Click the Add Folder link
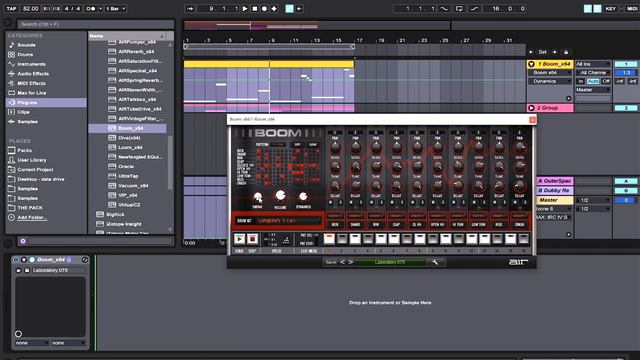 [32, 218]
